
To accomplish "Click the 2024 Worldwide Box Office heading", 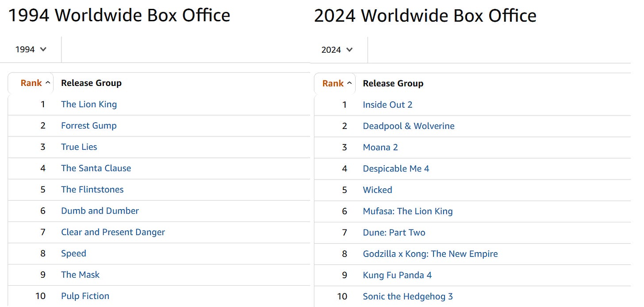I will (x=425, y=16).
